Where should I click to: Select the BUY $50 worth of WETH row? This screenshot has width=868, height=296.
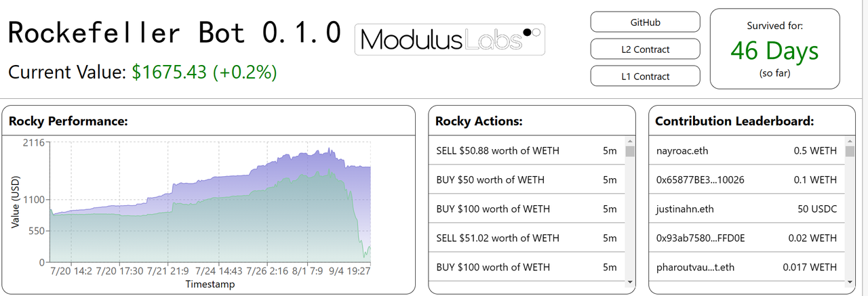click(526, 179)
